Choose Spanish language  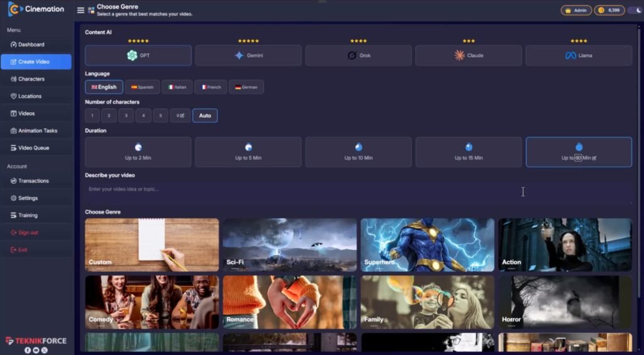(x=143, y=87)
